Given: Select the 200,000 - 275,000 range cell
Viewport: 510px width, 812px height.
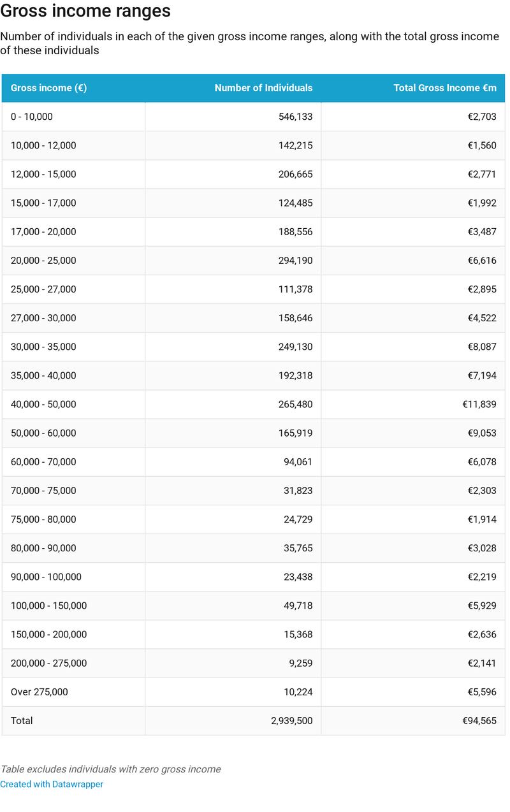Looking at the screenshot, I should point(48,663).
